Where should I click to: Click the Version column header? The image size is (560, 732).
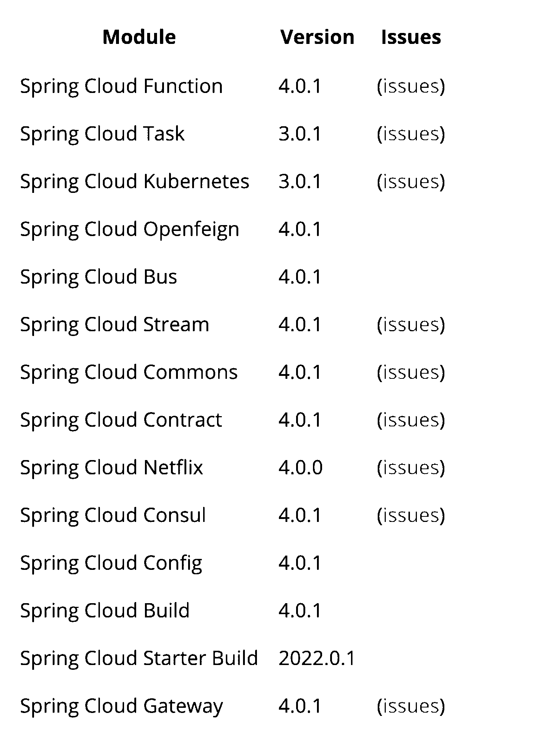pos(317,37)
